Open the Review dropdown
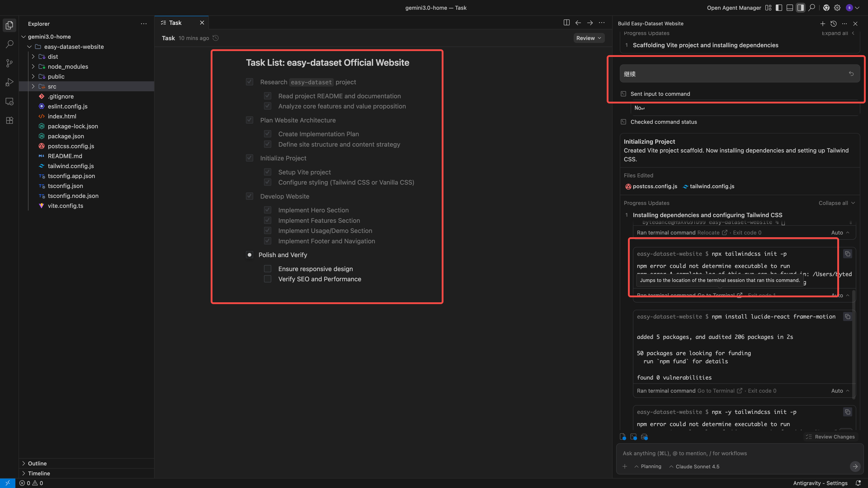 click(x=588, y=38)
